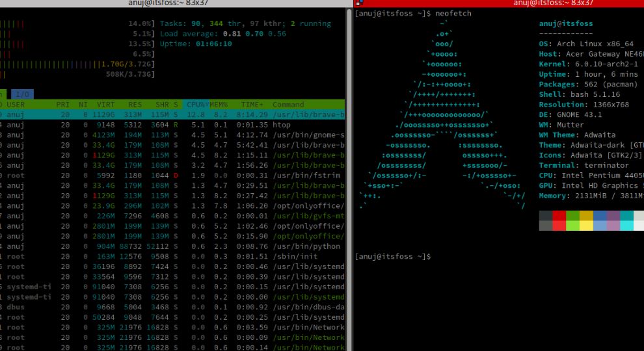Select the onlyoffice process row with time 1:06.20

click(x=172, y=205)
